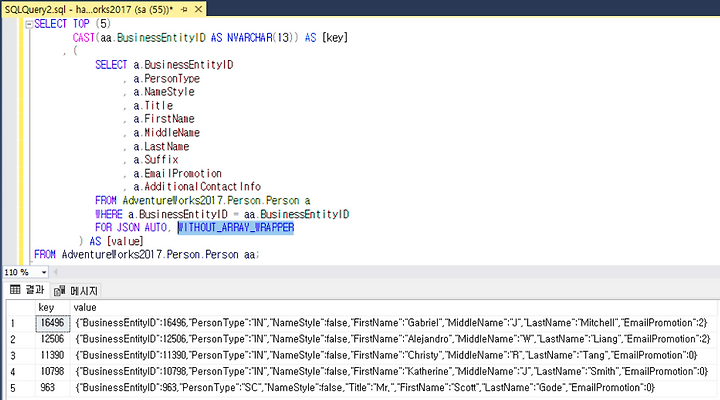
Task: Close the SQLQuery2.sql tab
Action: (x=198, y=9)
